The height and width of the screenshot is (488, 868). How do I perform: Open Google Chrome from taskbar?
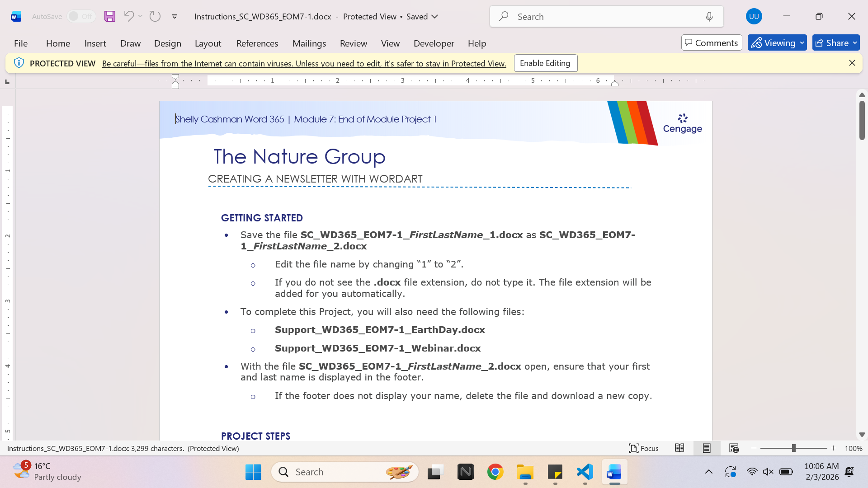click(495, 472)
